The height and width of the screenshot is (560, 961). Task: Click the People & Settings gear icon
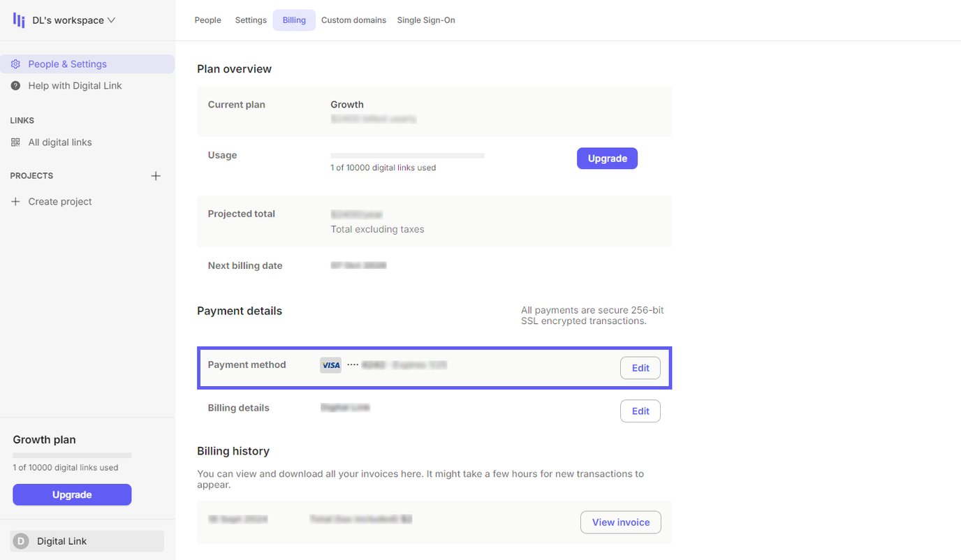click(15, 64)
